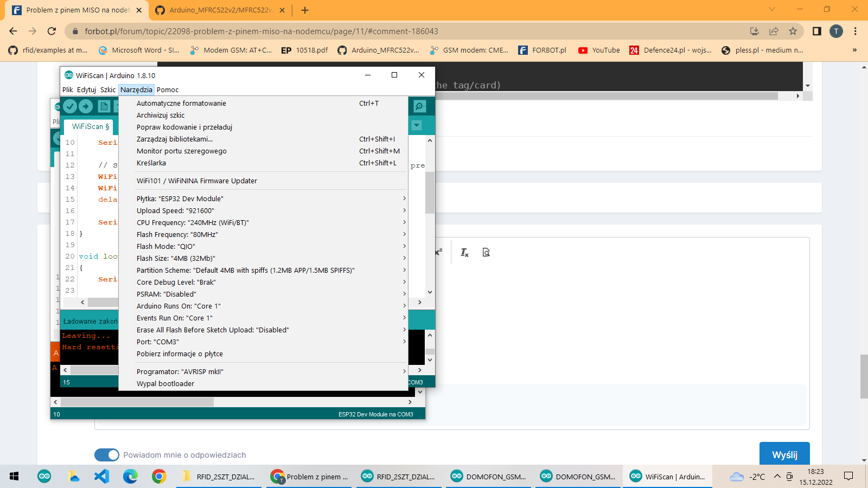Switch to Arduino_MFRC522v2 Chrome tab
Screen dimensions: 868x488
pyautogui.click(x=220, y=10)
